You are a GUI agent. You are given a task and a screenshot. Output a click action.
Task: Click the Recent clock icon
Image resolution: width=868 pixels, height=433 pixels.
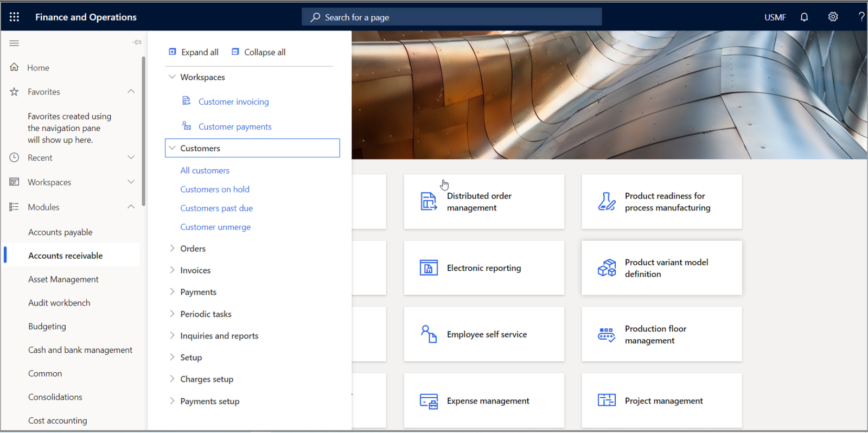coord(14,157)
